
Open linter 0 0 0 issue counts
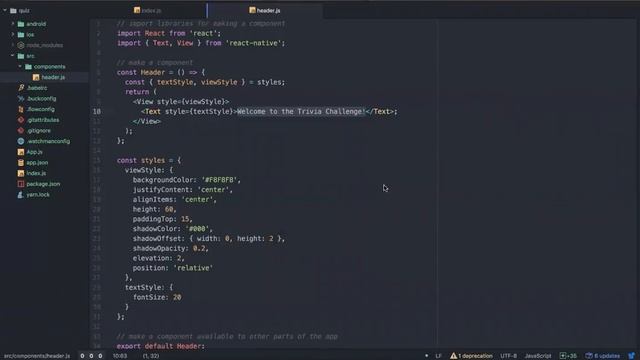click(x=91, y=356)
